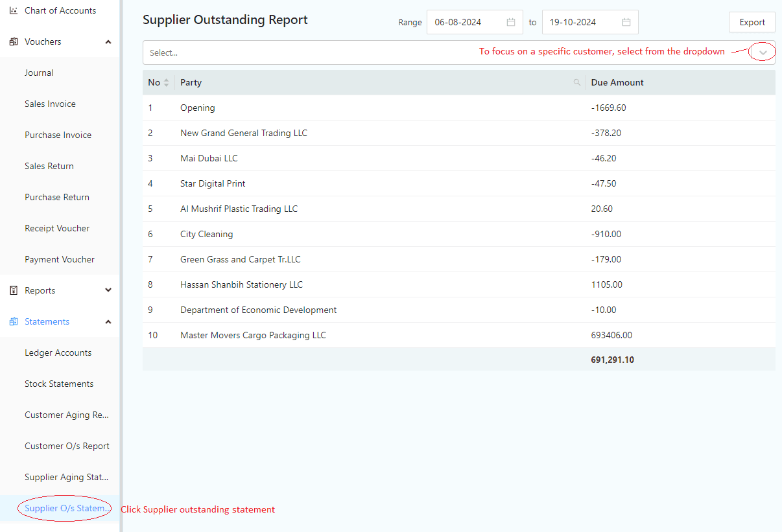Click the Reports section icon
The width and height of the screenshot is (782, 532).
14,290
